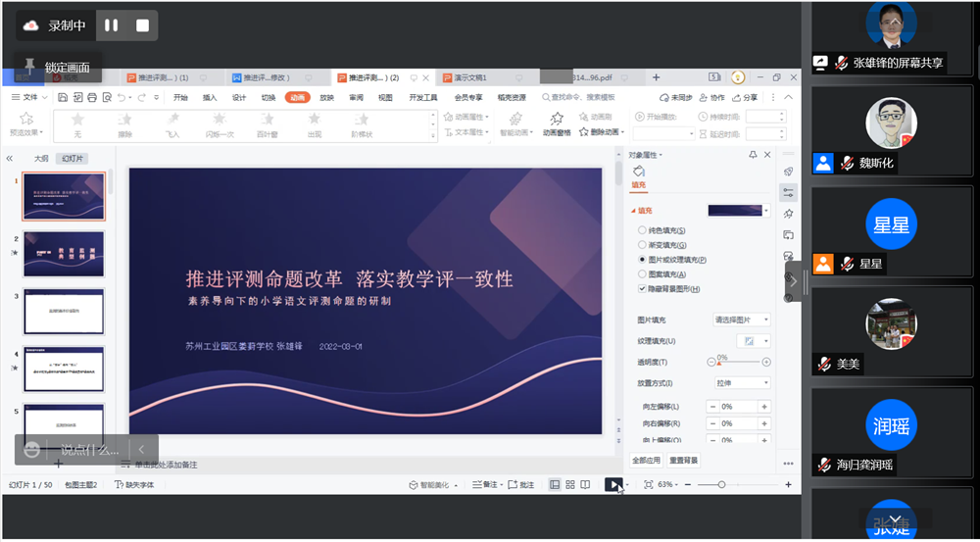Viewport: 980px width, 542px height.
Task: Click the 重置背景 button
Action: (683, 460)
